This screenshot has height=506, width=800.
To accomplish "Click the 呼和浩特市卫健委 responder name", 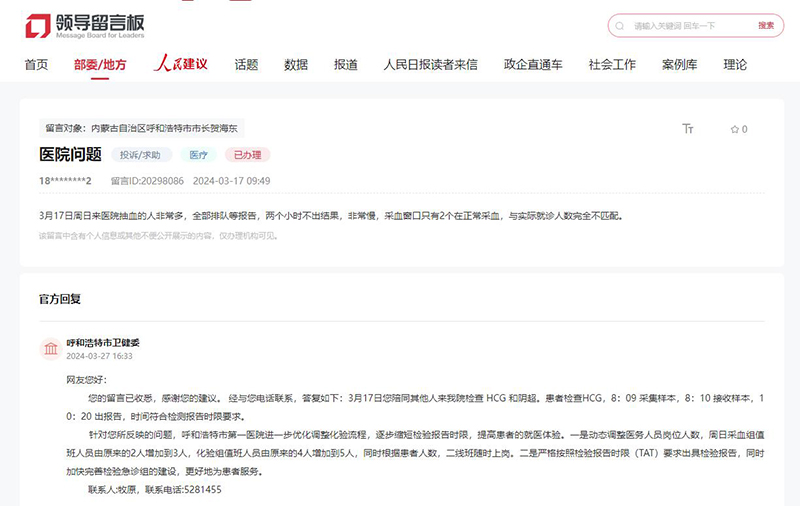I will point(103,343).
